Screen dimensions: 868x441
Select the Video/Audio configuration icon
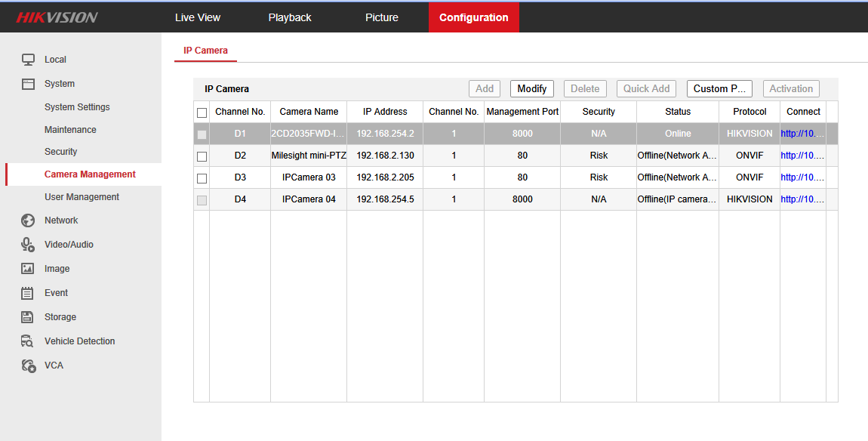click(28, 244)
